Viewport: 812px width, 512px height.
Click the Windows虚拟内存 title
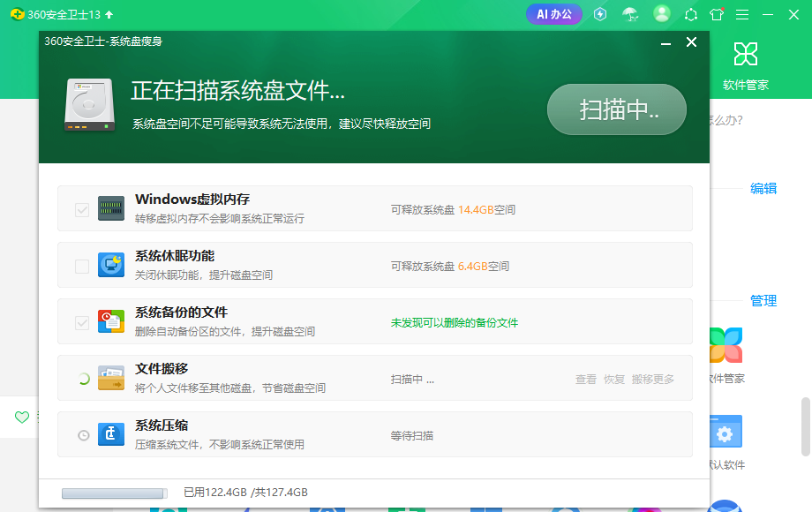(192, 200)
